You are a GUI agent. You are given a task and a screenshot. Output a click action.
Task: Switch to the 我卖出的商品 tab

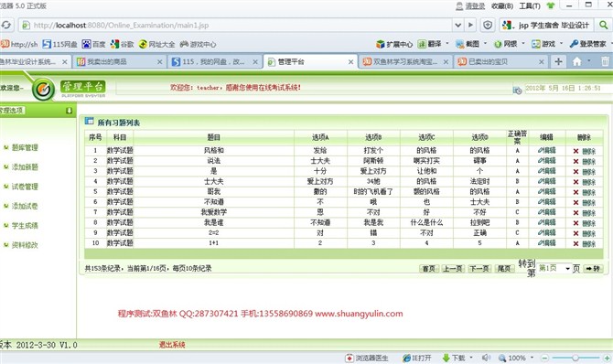click(x=119, y=62)
